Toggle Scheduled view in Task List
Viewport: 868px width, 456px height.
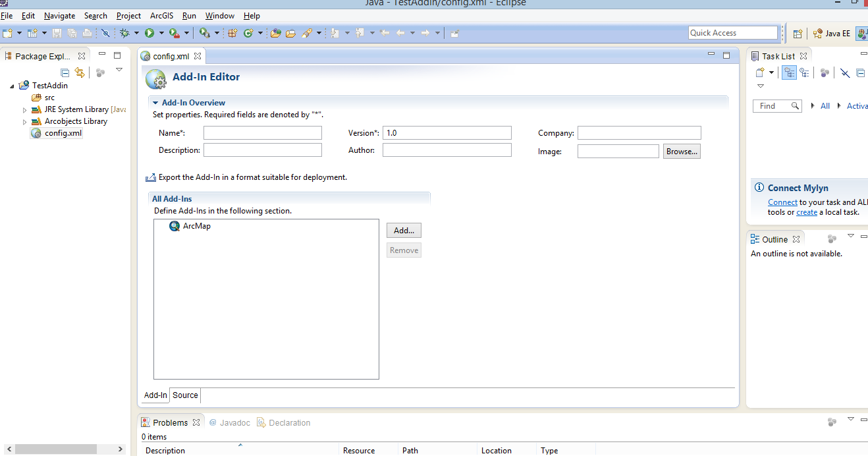(x=804, y=72)
